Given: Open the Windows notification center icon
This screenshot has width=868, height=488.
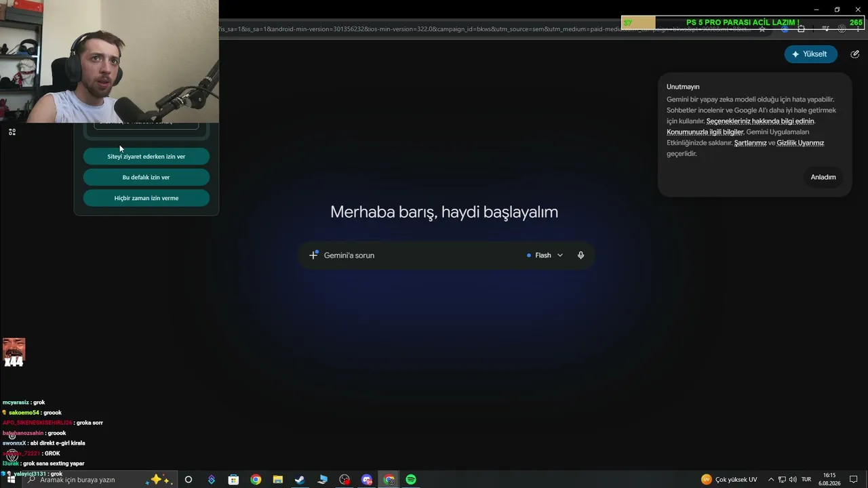Looking at the screenshot, I should click(854, 480).
